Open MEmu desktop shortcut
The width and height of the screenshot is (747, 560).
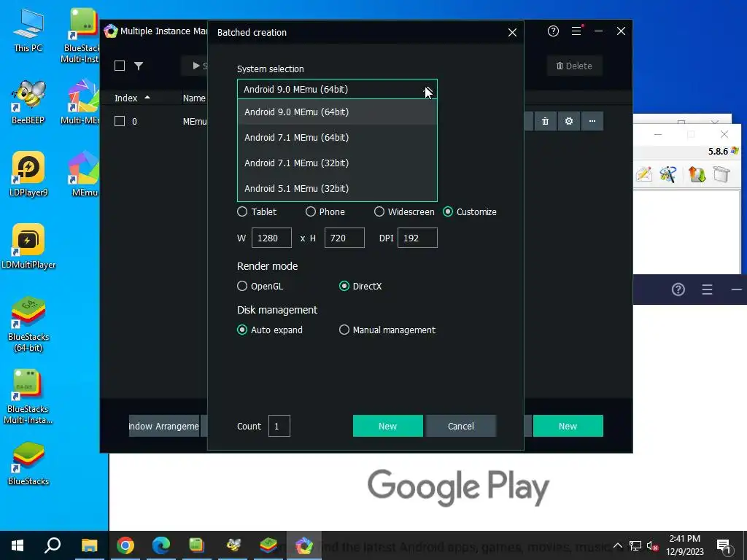pyautogui.click(x=85, y=174)
